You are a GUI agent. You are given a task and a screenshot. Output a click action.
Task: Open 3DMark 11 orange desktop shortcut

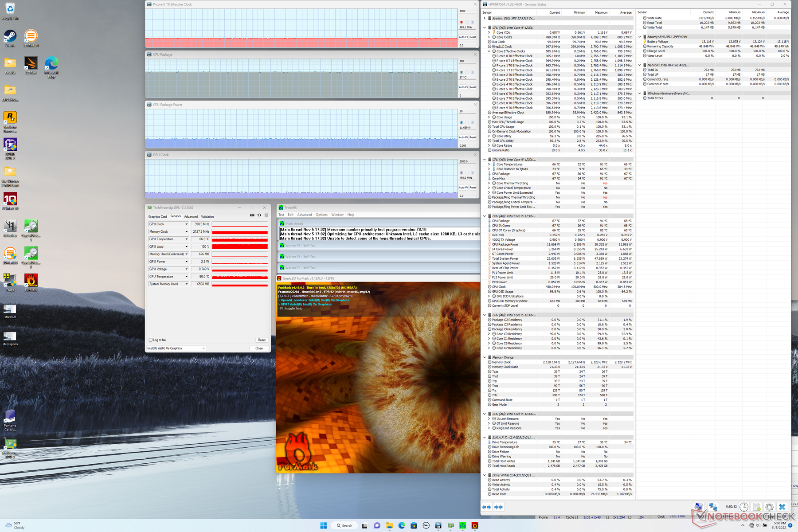[31, 39]
